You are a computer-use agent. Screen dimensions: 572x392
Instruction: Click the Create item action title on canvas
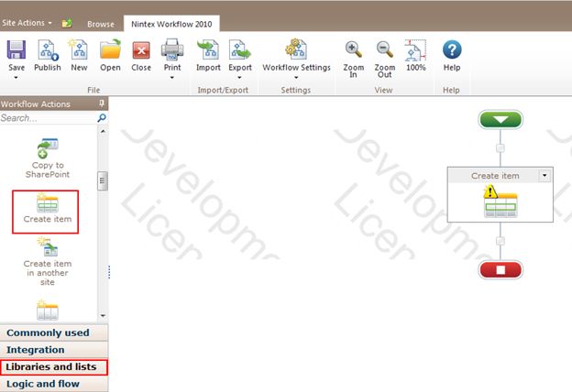point(495,176)
